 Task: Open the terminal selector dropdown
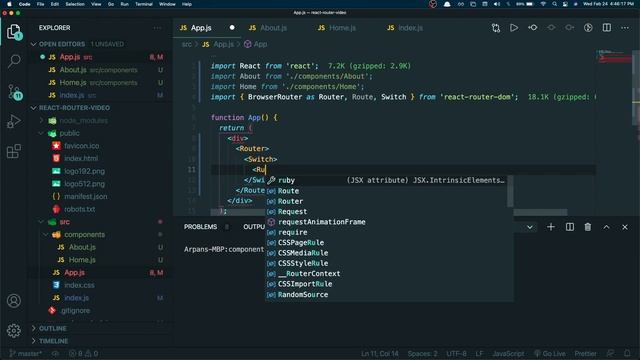click(530, 227)
